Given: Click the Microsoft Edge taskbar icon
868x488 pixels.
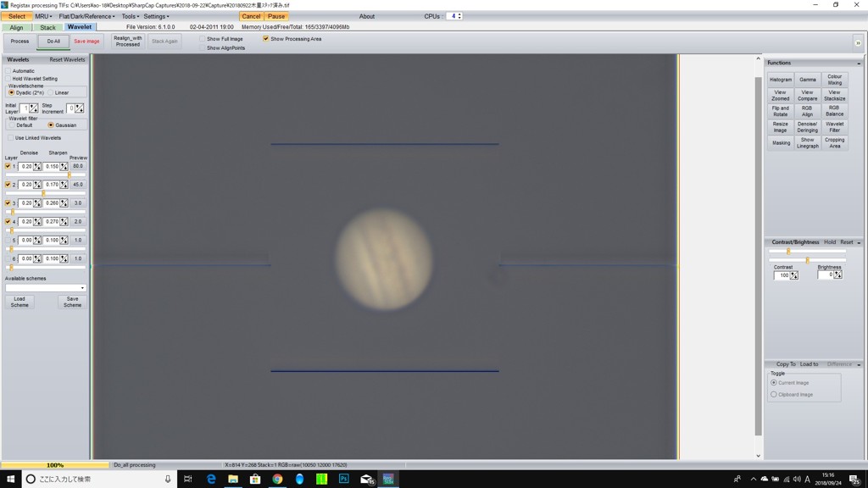Looking at the screenshot, I should pyautogui.click(x=211, y=479).
